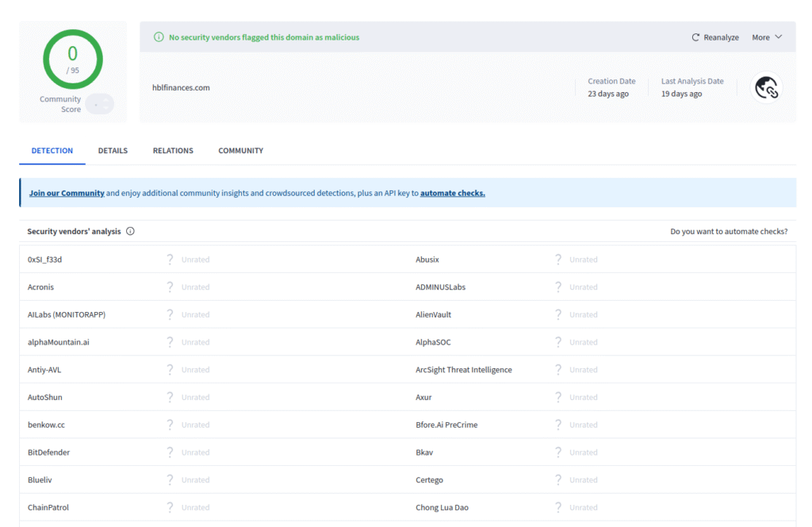Click the community votes pill beside Community Score

tap(99, 103)
